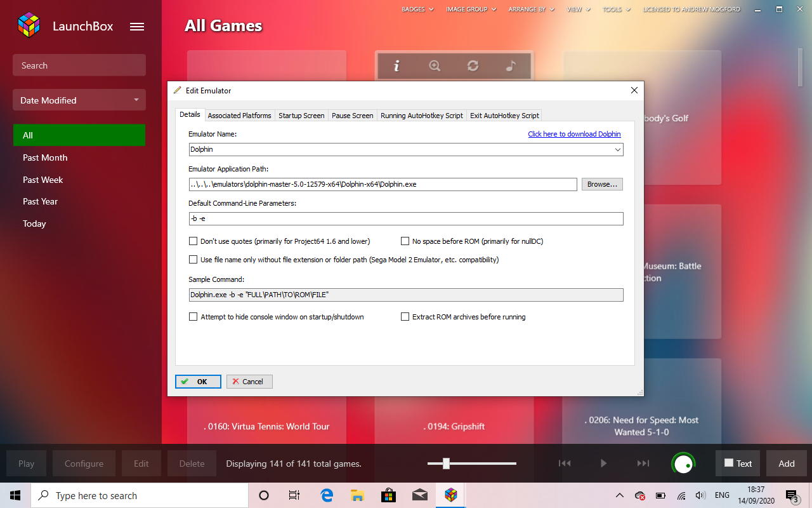
Task: Click the green volume knob
Action: pyautogui.click(x=683, y=464)
